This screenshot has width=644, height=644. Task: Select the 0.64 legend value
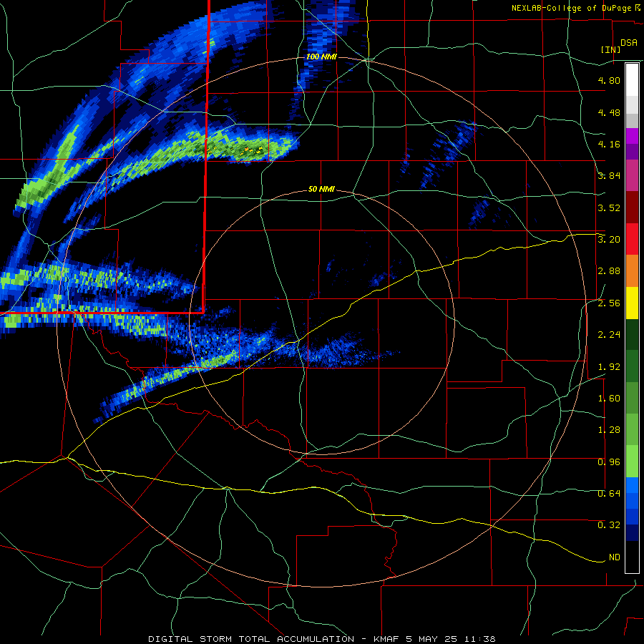[x=609, y=494]
